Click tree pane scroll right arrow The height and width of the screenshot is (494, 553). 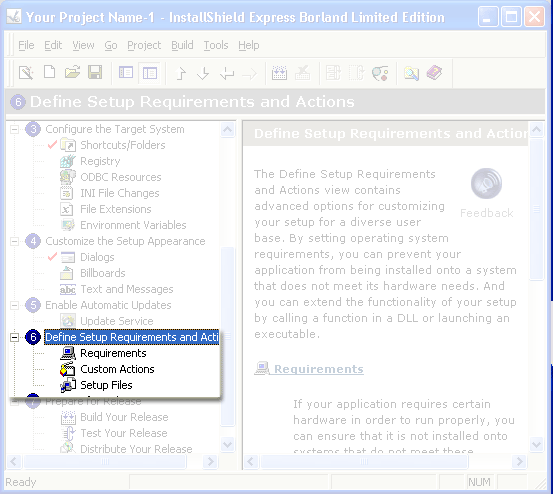(211, 461)
